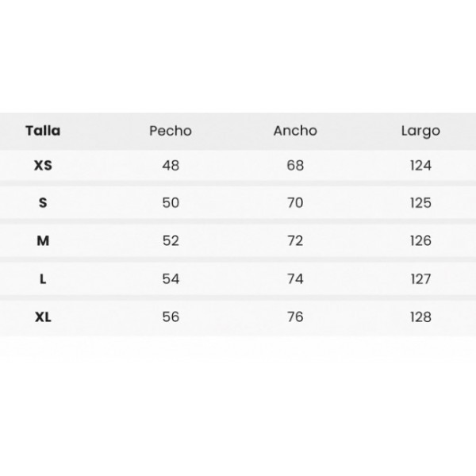This screenshot has width=476, height=476.
Task: Select the M size row label
Action: click(x=43, y=240)
